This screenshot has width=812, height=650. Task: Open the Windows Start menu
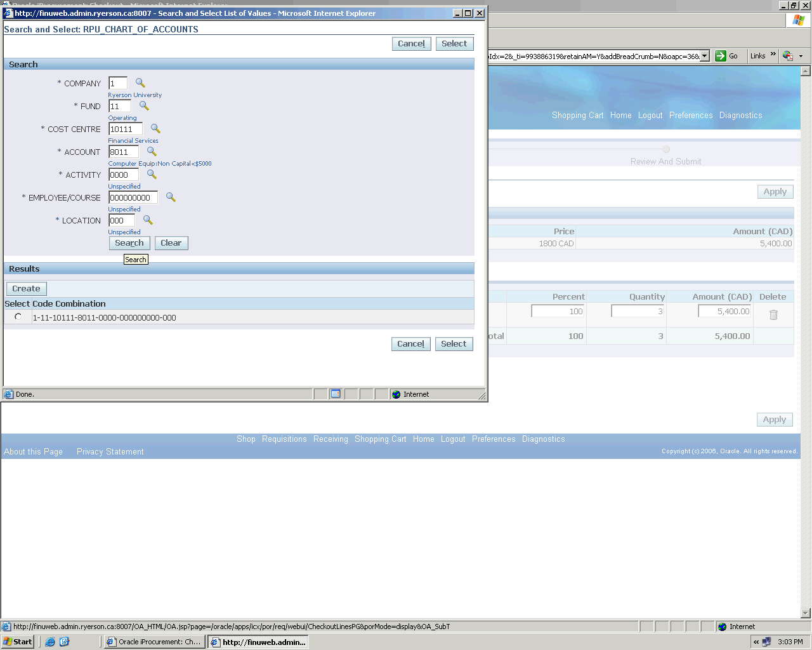pos(18,642)
